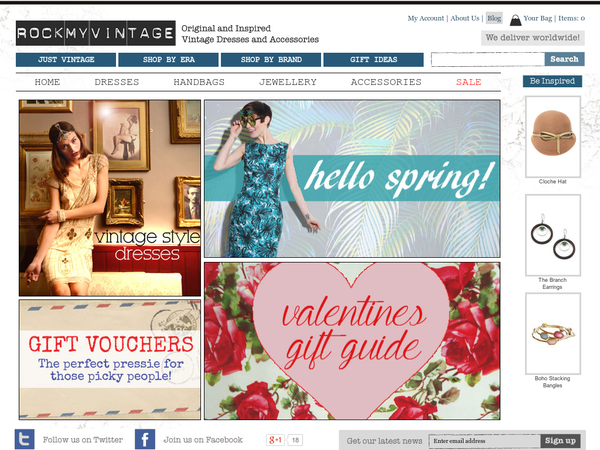The width and height of the screenshot is (600, 450).
Task: Click the Rock My Vintage logo
Action: click(96, 33)
